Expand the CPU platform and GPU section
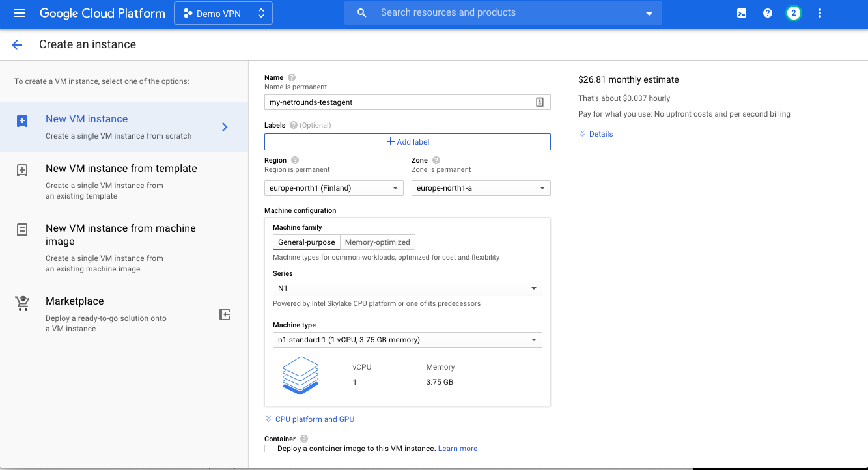This screenshot has width=868, height=470. [x=309, y=419]
